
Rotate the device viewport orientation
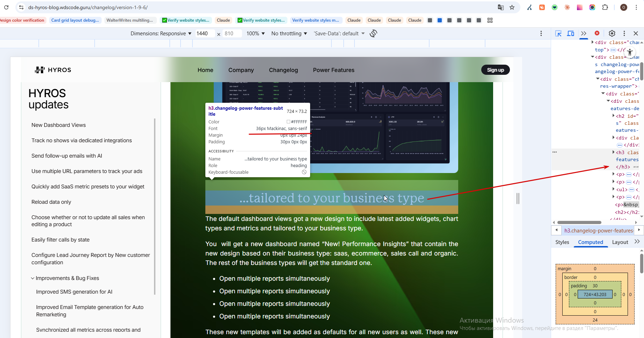tap(373, 34)
